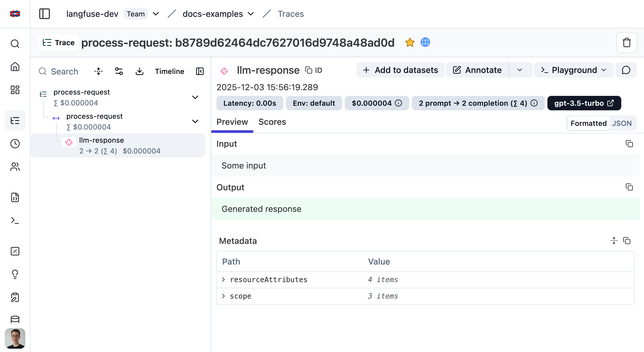Open the Playground from the left sidebar

pyautogui.click(x=15, y=221)
